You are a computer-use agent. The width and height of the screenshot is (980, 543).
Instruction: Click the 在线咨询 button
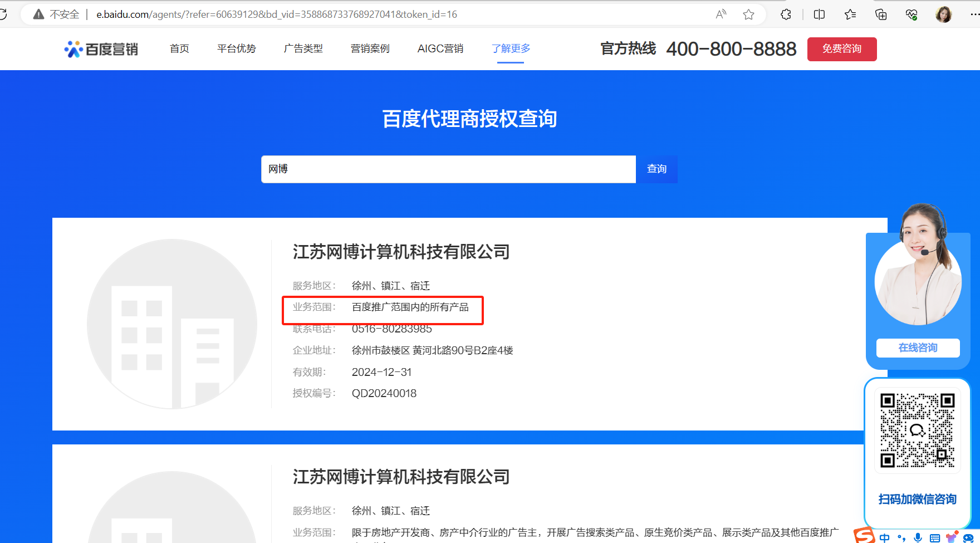(x=918, y=348)
